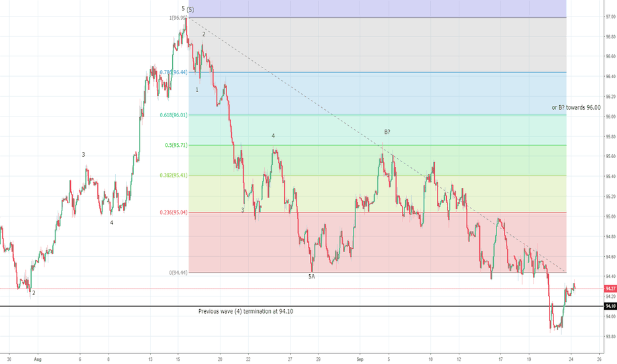Viewport: 617px width, 364px height.
Task: Click the 96.60 price axis label
Action: (610, 57)
